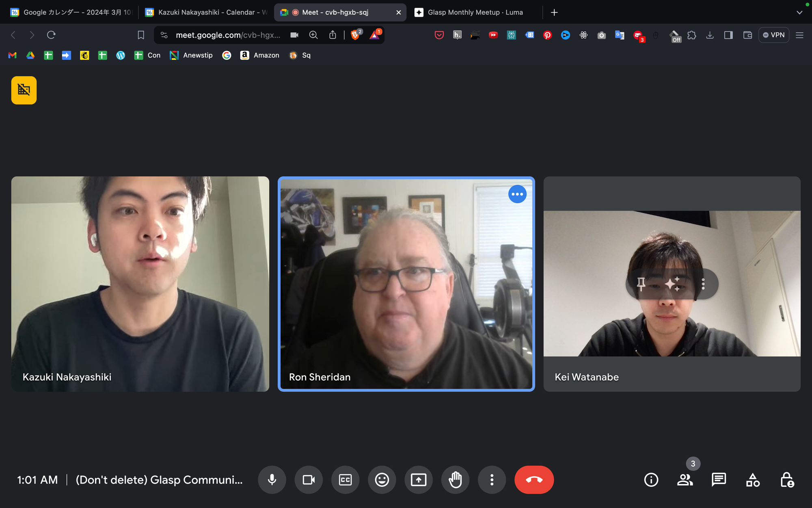Show the participants people panel
This screenshot has height=508, width=812.
[x=685, y=480]
